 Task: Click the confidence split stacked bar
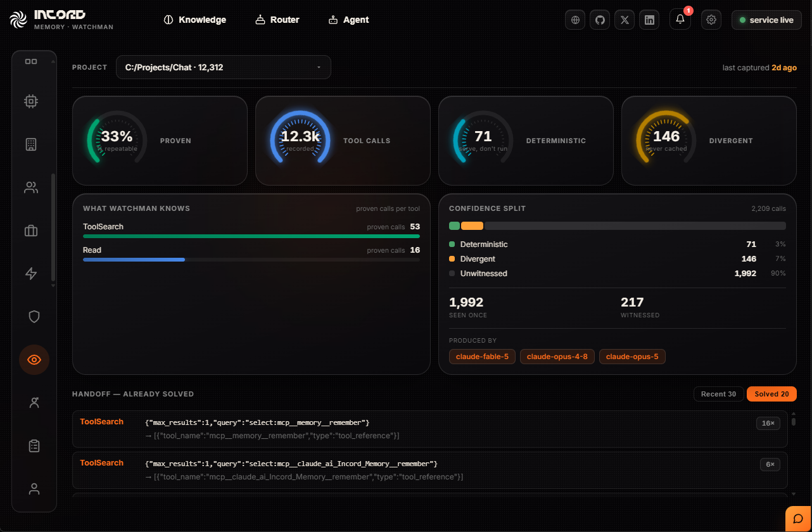pyautogui.click(x=618, y=225)
